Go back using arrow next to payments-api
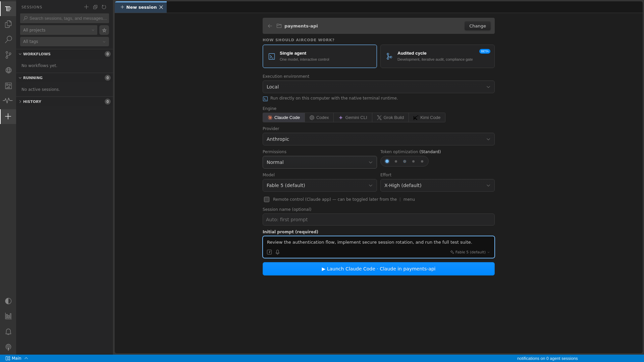This screenshot has width=644, height=362. tap(270, 26)
